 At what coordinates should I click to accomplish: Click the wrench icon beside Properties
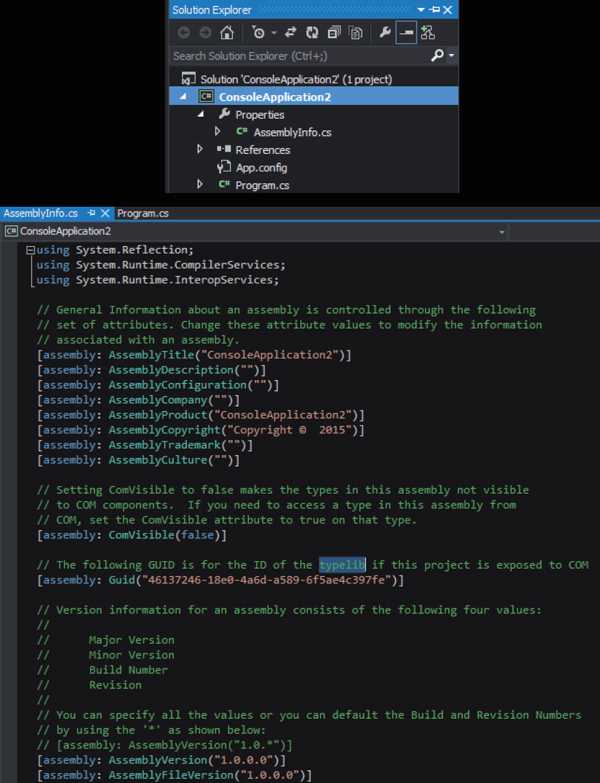click(224, 114)
